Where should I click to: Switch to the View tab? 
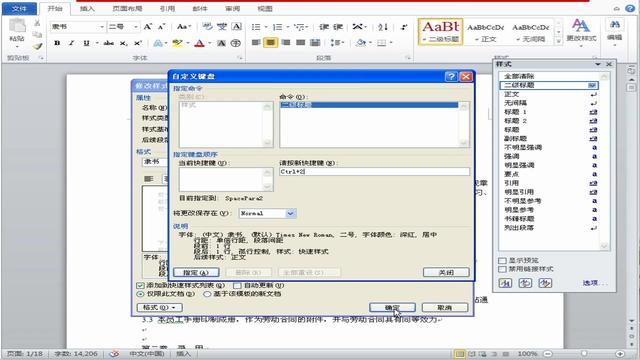coord(264,9)
